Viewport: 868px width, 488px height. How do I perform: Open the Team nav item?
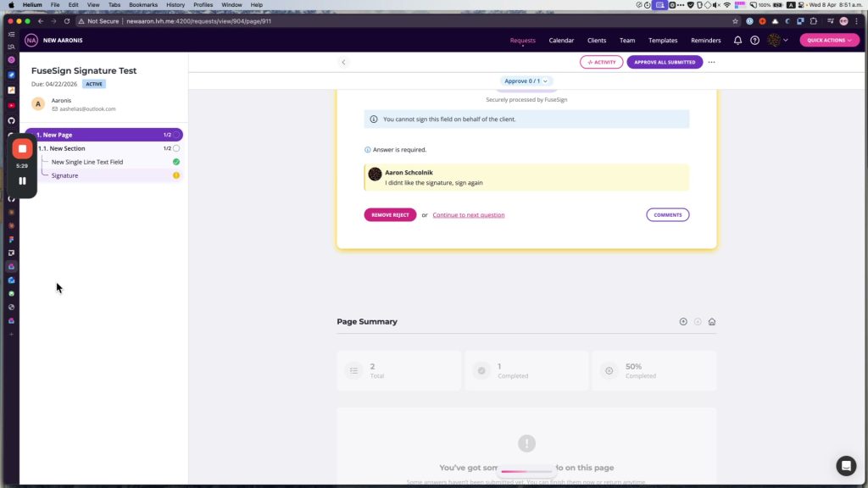627,41
